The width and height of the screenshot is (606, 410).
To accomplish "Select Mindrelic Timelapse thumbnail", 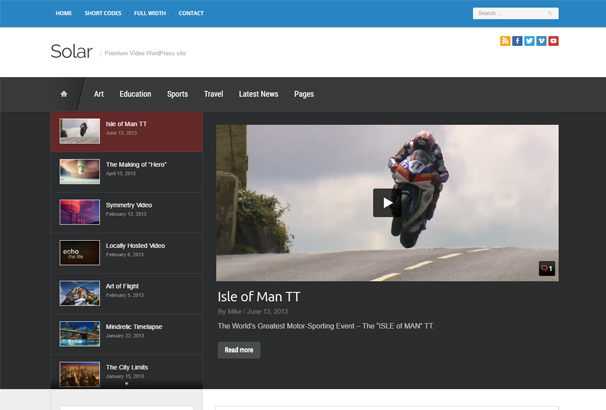I will [x=80, y=334].
